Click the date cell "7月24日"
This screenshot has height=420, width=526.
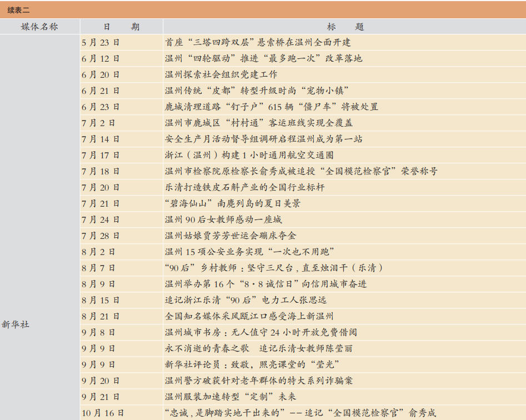(101, 220)
